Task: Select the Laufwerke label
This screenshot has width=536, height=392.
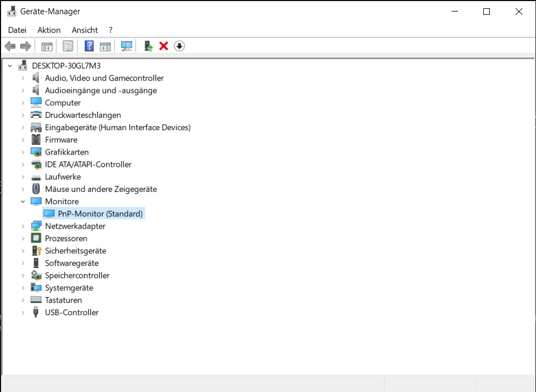Action: click(63, 177)
